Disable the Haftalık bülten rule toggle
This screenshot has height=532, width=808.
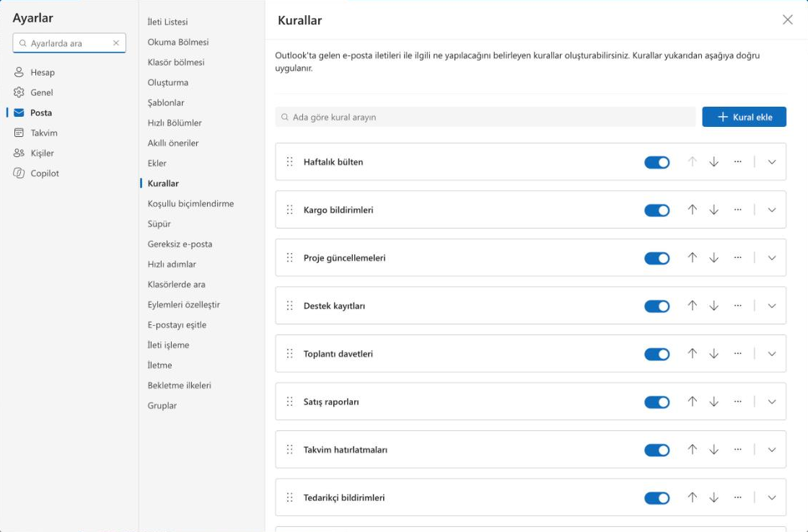(657, 162)
